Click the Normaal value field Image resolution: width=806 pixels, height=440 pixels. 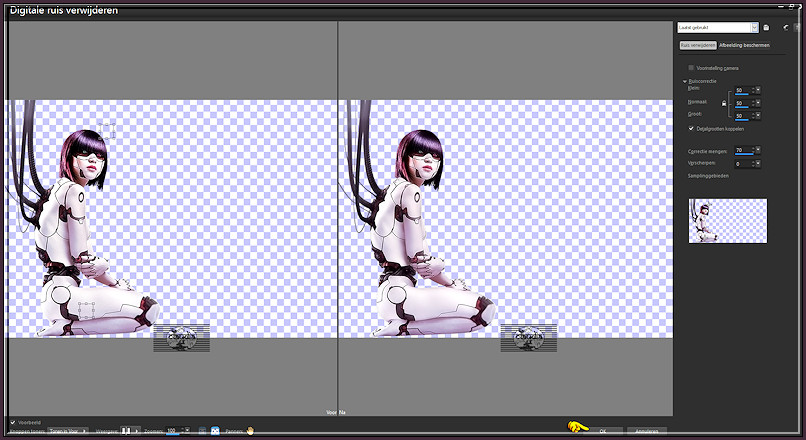tap(743, 103)
